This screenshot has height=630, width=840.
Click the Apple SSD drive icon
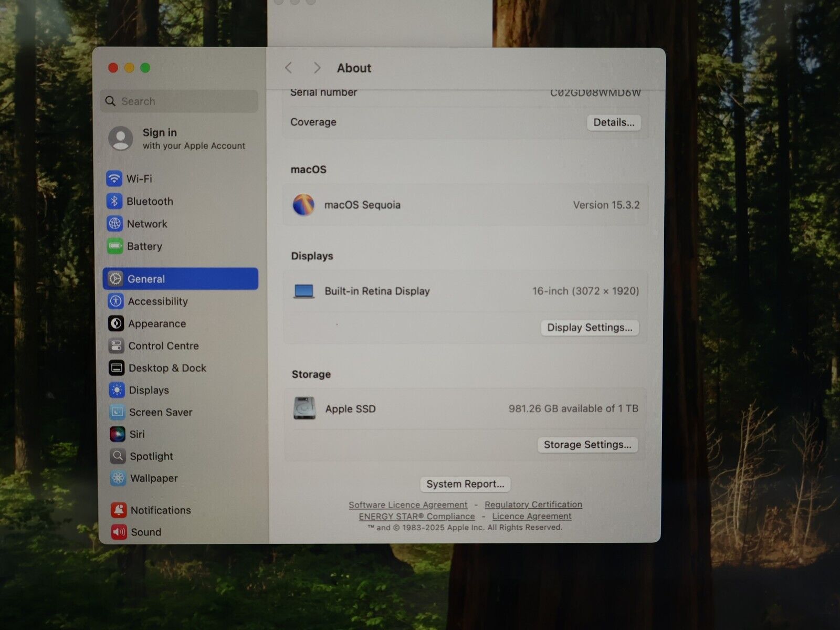pyautogui.click(x=304, y=408)
